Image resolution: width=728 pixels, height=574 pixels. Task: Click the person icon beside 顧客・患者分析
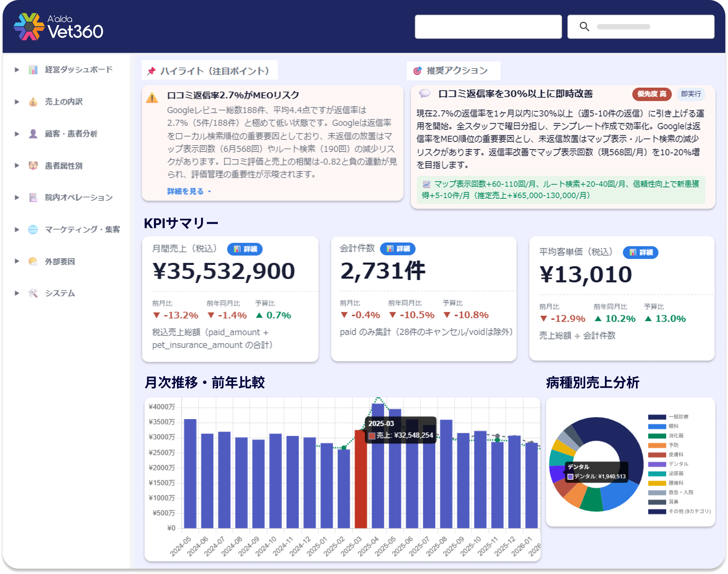[x=33, y=134]
